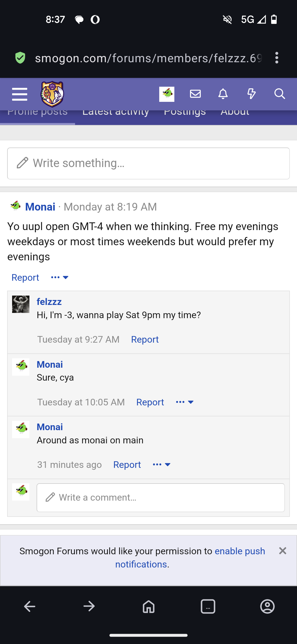
Task: Open the browser three-dot menu
Action: click(x=277, y=58)
